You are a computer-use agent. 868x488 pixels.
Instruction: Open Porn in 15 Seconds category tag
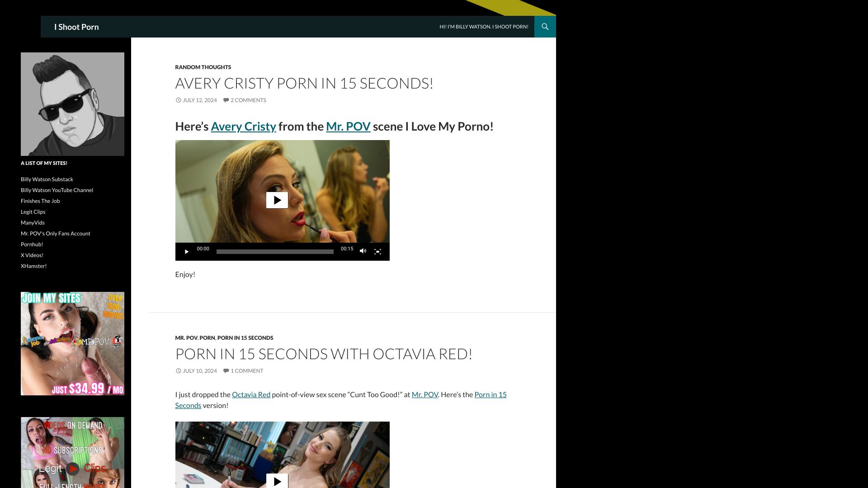point(245,338)
